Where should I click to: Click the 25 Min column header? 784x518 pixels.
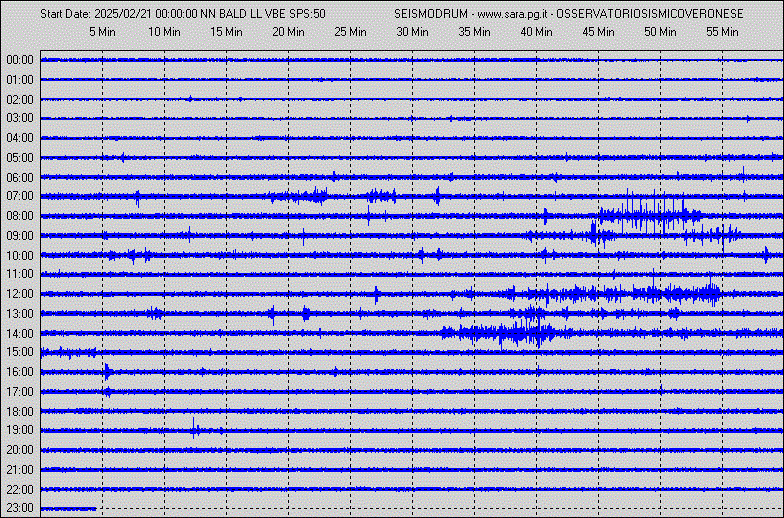click(x=350, y=32)
